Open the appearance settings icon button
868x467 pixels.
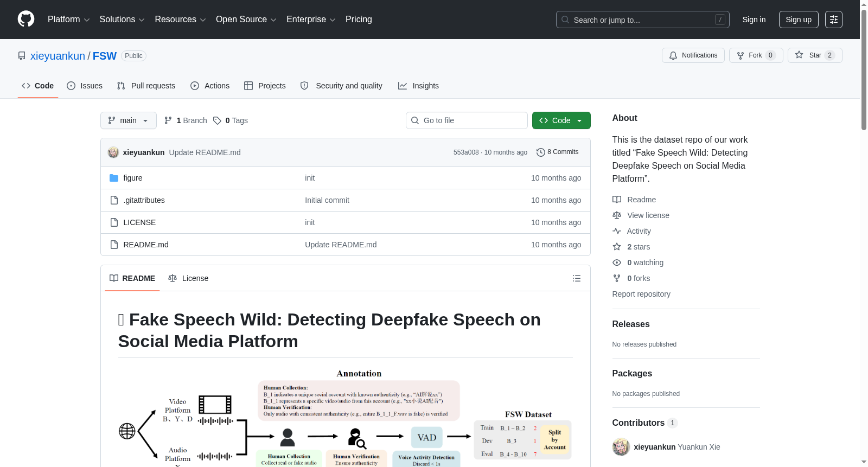(834, 20)
